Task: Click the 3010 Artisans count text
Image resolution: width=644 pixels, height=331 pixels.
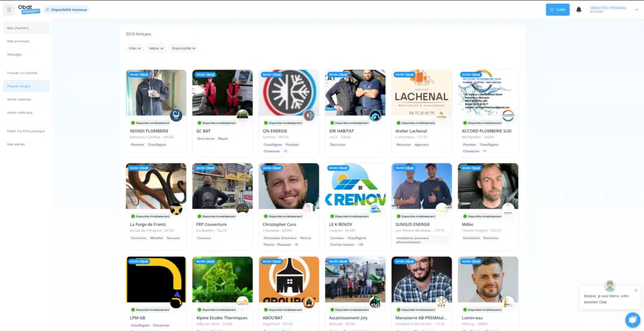Action: pyautogui.click(x=138, y=34)
